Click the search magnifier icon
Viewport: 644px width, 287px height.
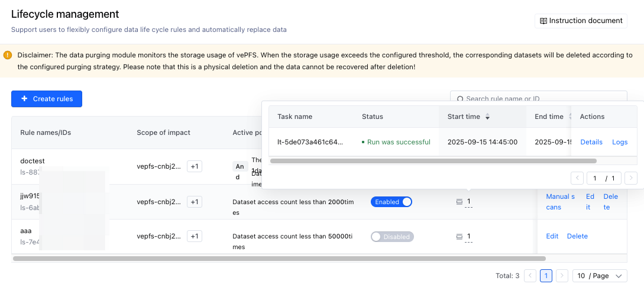(x=460, y=99)
